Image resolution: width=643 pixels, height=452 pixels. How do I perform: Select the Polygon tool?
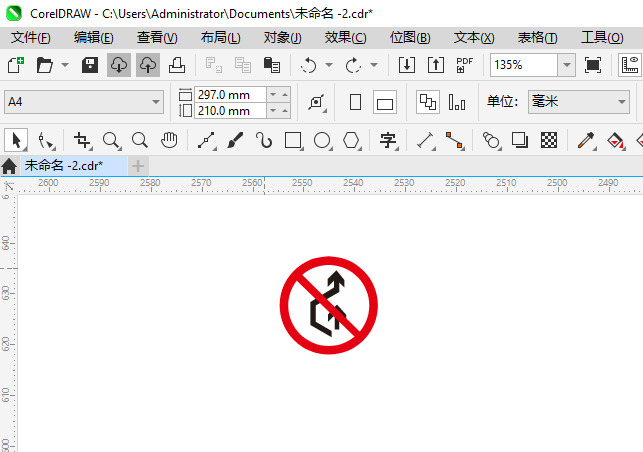tap(352, 141)
